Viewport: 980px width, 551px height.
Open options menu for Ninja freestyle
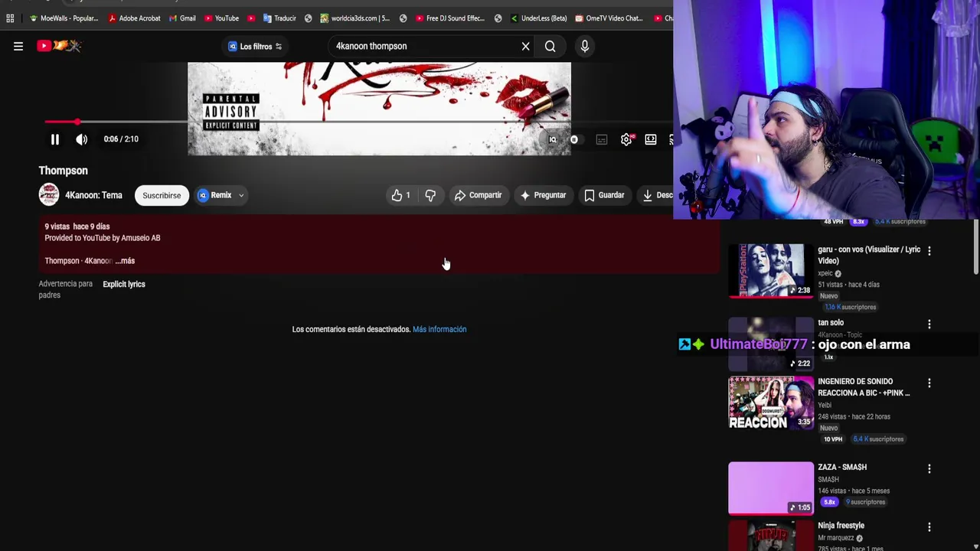[929, 527]
